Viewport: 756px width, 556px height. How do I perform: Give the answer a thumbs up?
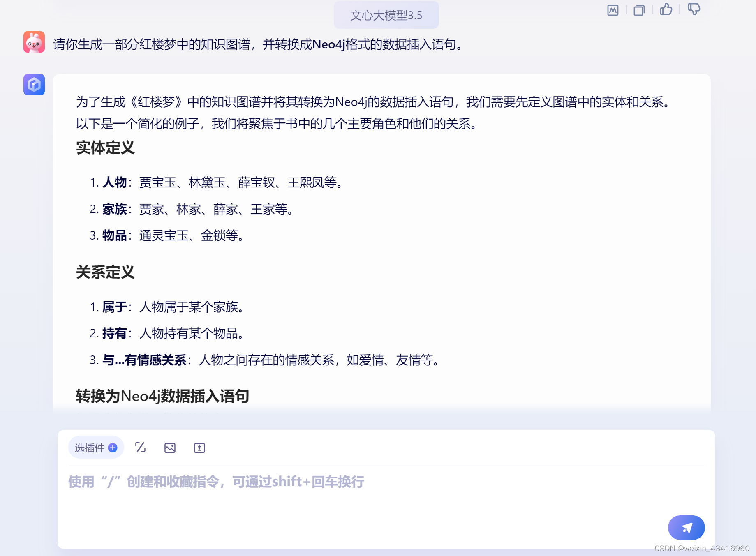point(666,9)
